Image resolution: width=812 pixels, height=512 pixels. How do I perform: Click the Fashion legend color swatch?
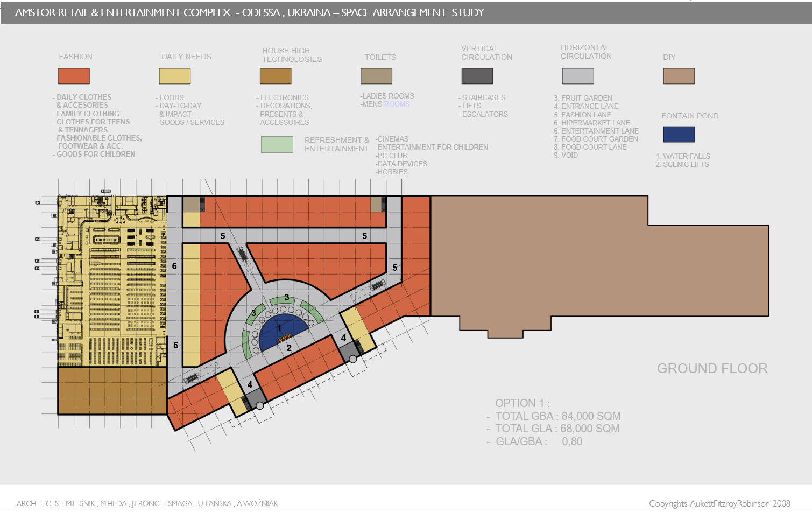74,76
